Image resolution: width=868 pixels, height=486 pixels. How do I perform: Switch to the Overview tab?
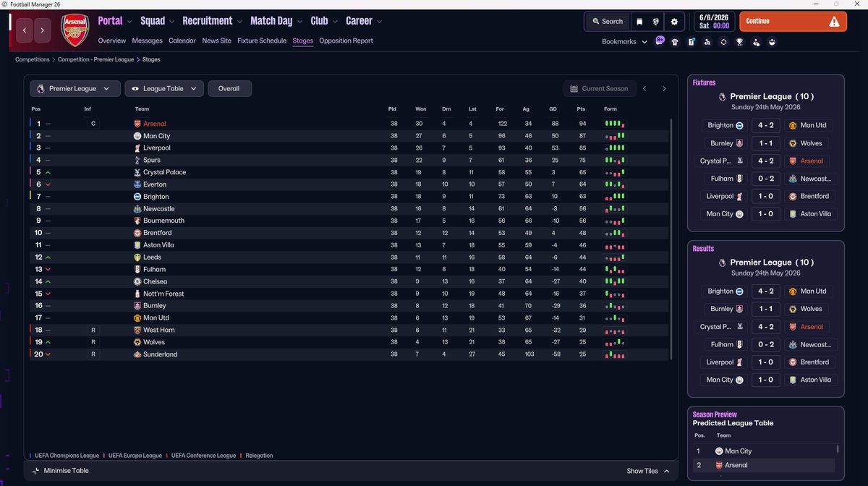pyautogui.click(x=112, y=40)
